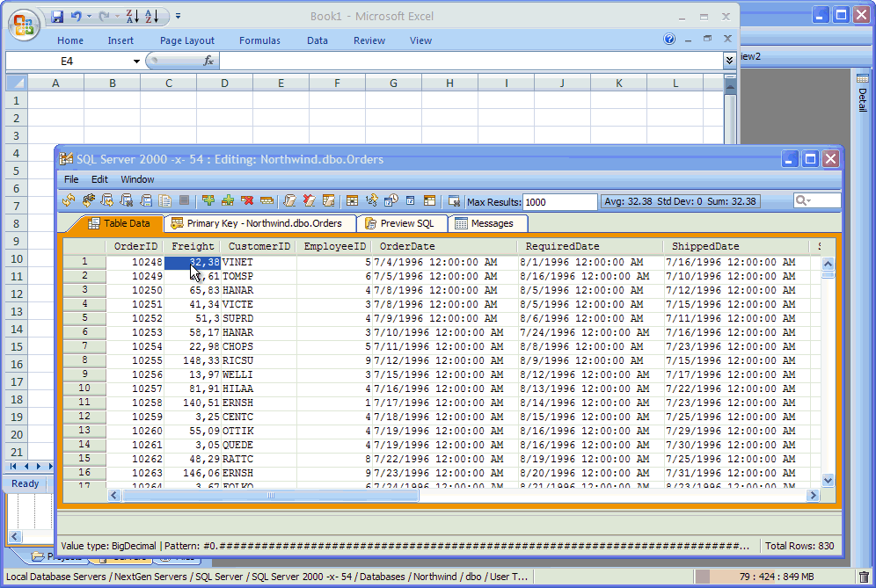This screenshot has height=588, width=876.
Task: Open the search magnifier dropdown in SQL window
Action: point(803,200)
